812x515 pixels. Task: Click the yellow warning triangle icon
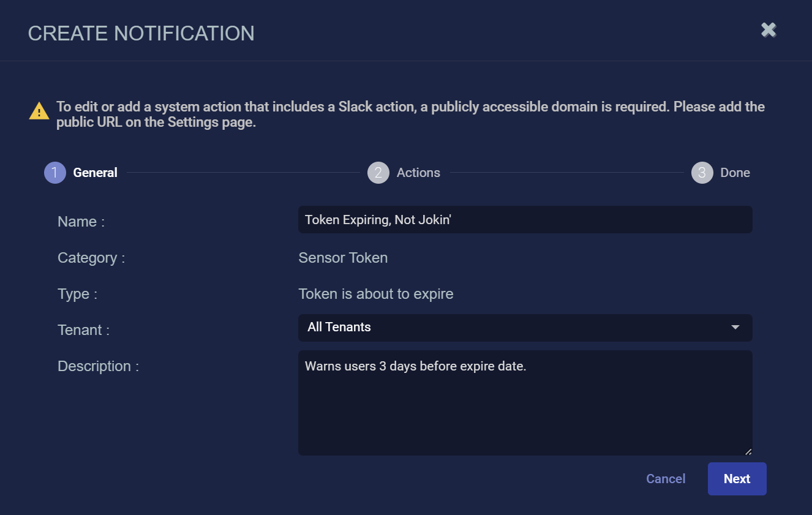pyautogui.click(x=39, y=111)
